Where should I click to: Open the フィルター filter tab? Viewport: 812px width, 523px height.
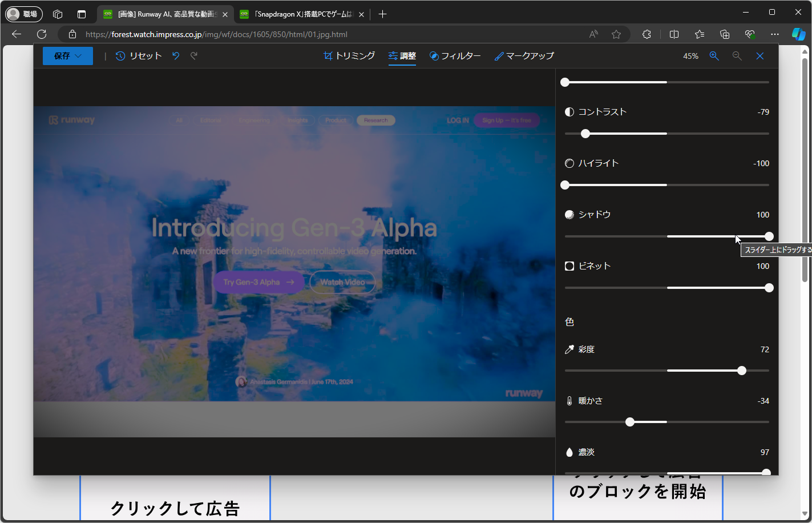455,56
